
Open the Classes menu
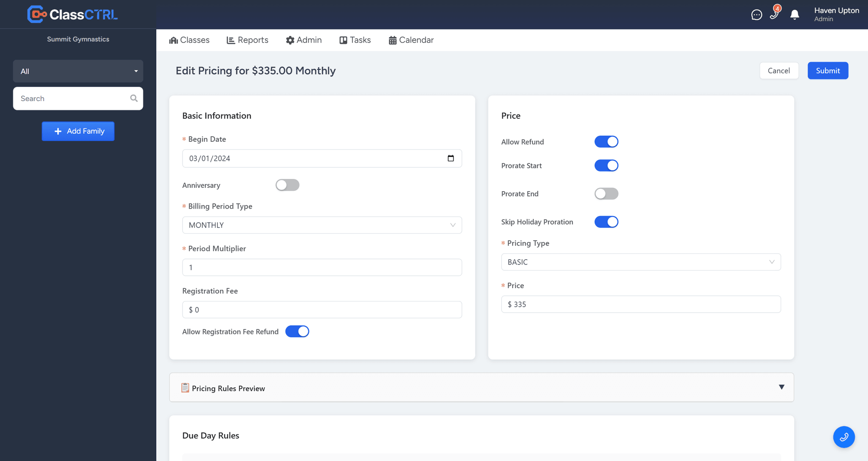[189, 40]
